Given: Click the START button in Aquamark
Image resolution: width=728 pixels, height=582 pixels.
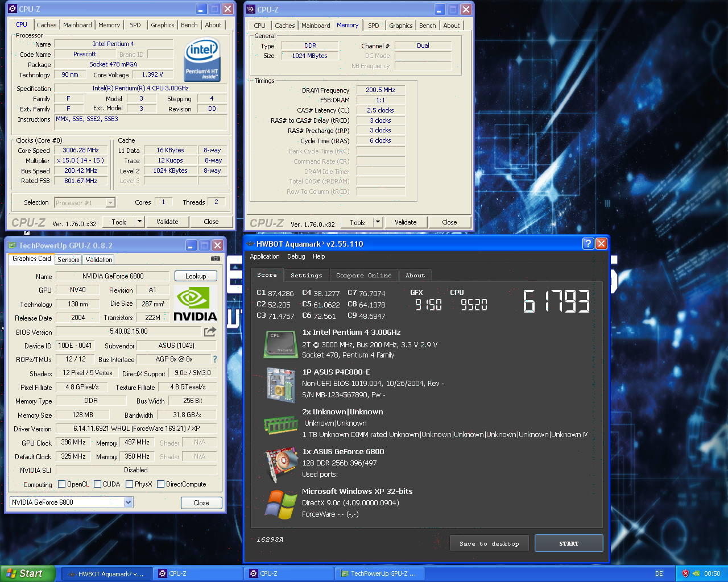Looking at the screenshot, I should point(569,543).
